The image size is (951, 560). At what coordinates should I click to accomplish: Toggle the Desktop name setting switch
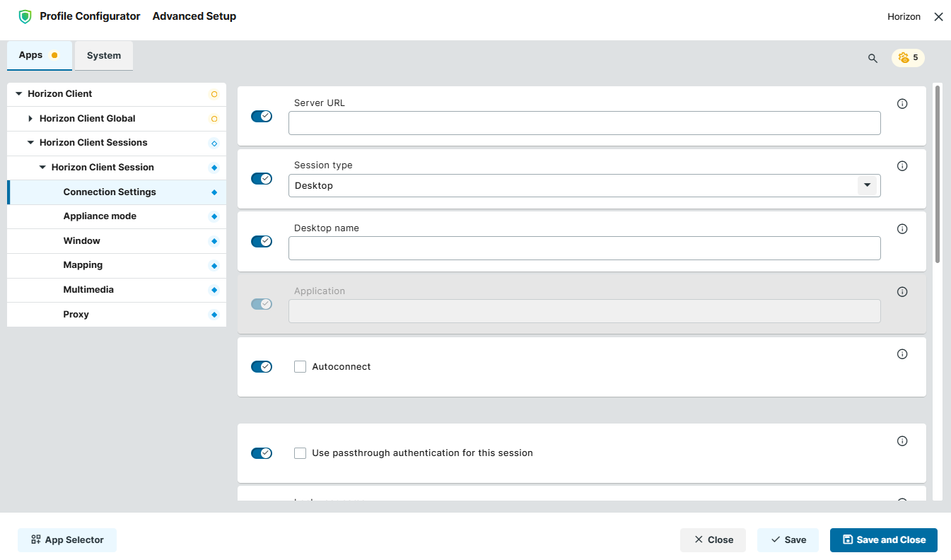(262, 241)
